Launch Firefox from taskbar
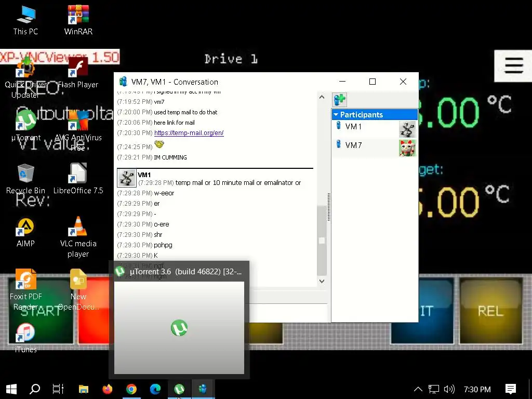The width and height of the screenshot is (532, 399). (107, 389)
